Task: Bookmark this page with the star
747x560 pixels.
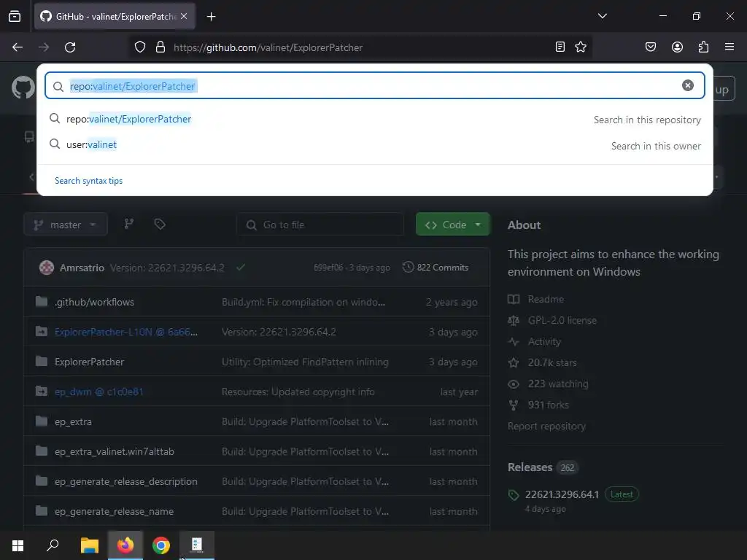Action: pos(580,47)
